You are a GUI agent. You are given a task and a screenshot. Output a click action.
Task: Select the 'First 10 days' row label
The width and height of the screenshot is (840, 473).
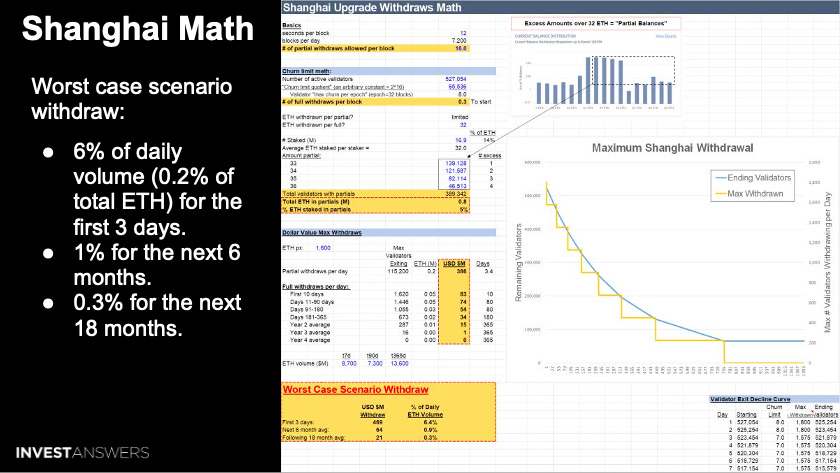click(x=306, y=294)
